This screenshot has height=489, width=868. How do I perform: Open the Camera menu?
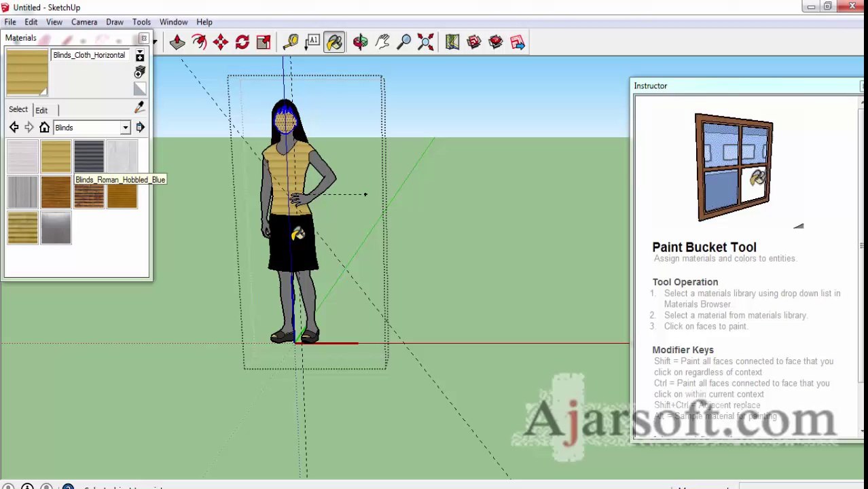click(x=84, y=22)
